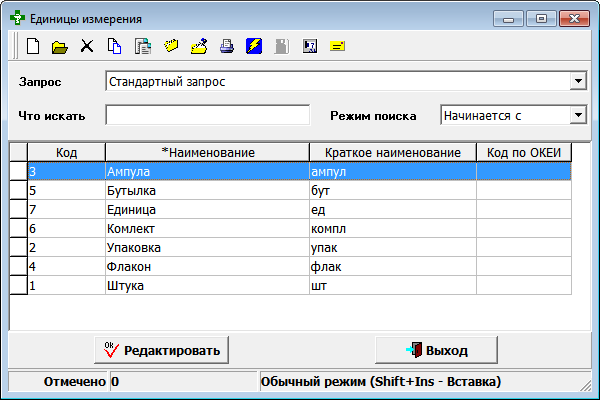Screen dimensions: 600x400
Task: Click the Отмечено counter value 0
Action: tap(115, 382)
